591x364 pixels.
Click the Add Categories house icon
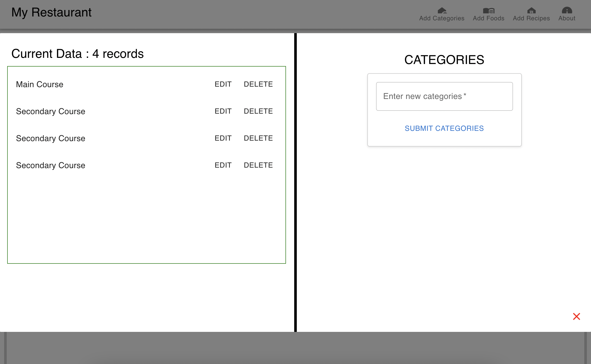click(442, 10)
